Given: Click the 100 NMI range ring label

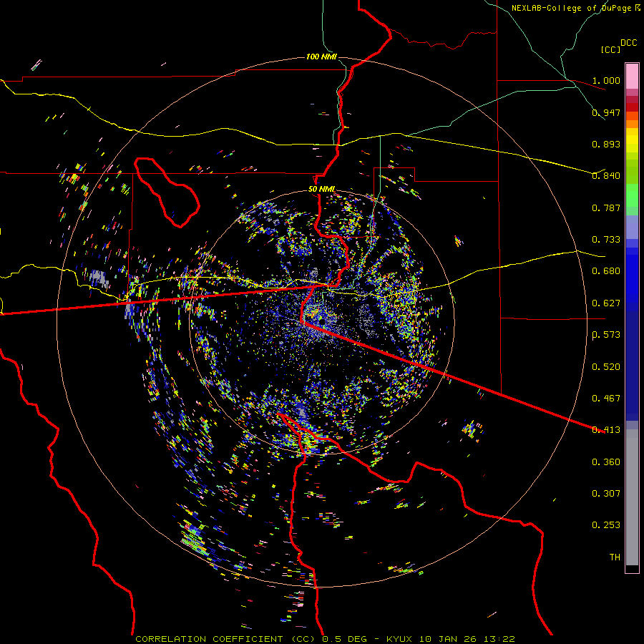Looking at the screenshot, I should pyautogui.click(x=321, y=57).
